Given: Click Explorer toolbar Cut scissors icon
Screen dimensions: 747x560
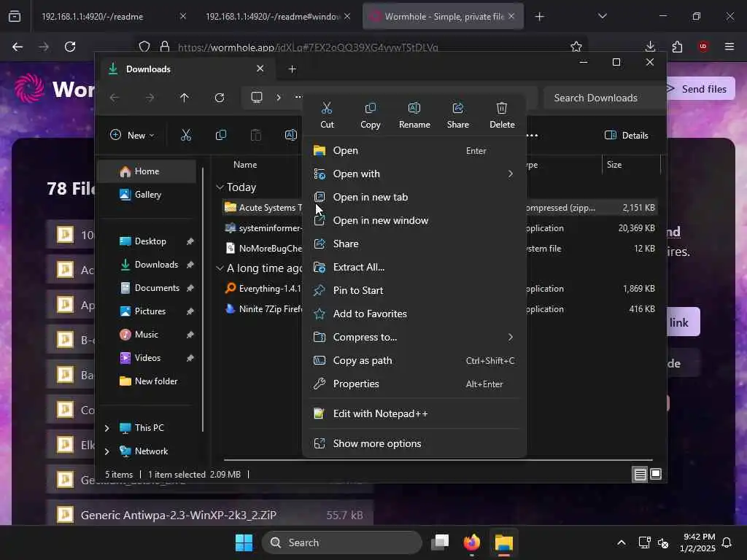Looking at the screenshot, I should tap(186, 135).
